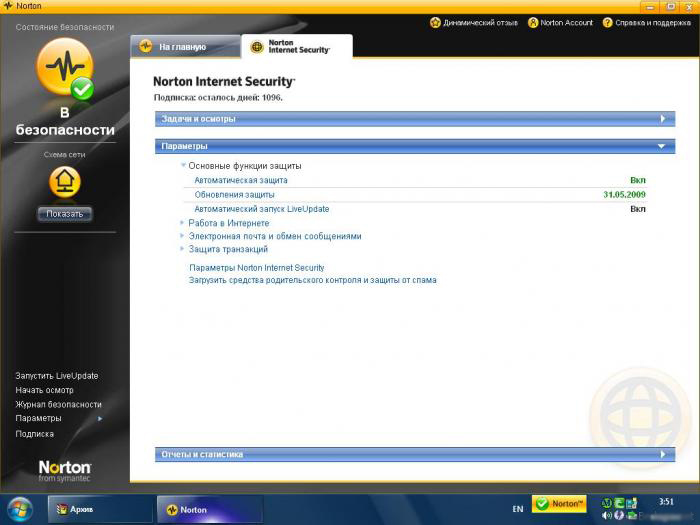Toggle Автоматический запуск LiveUpdate Вкл status
700x525 pixels.
click(637, 209)
